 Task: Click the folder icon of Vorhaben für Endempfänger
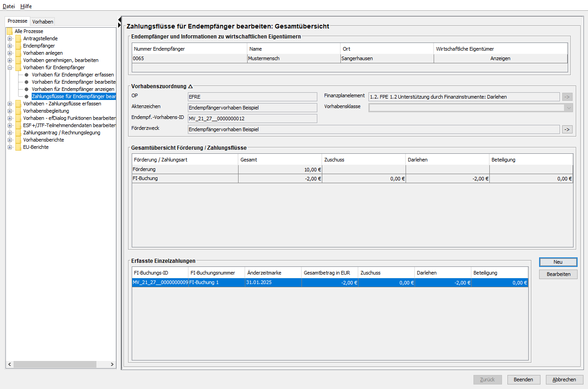18,67
